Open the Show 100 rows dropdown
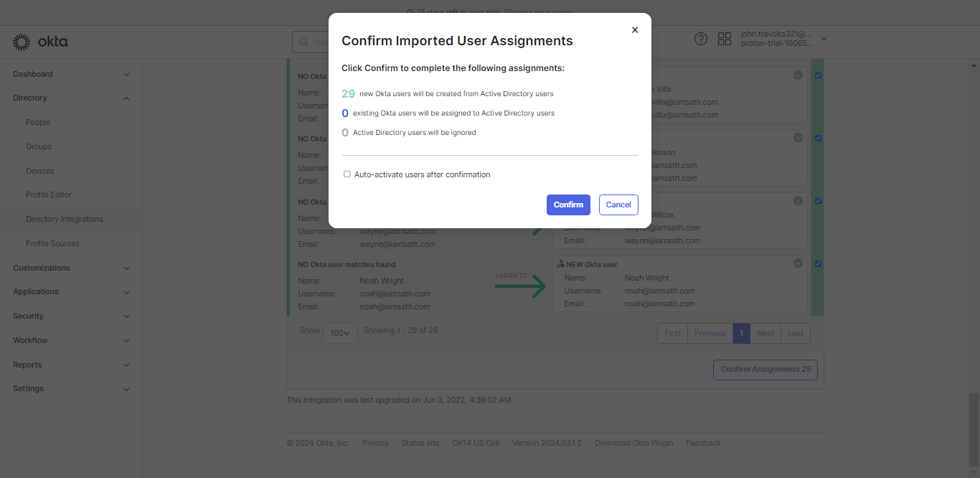The height and width of the screenshot is (478, 980). click(339, 333)
